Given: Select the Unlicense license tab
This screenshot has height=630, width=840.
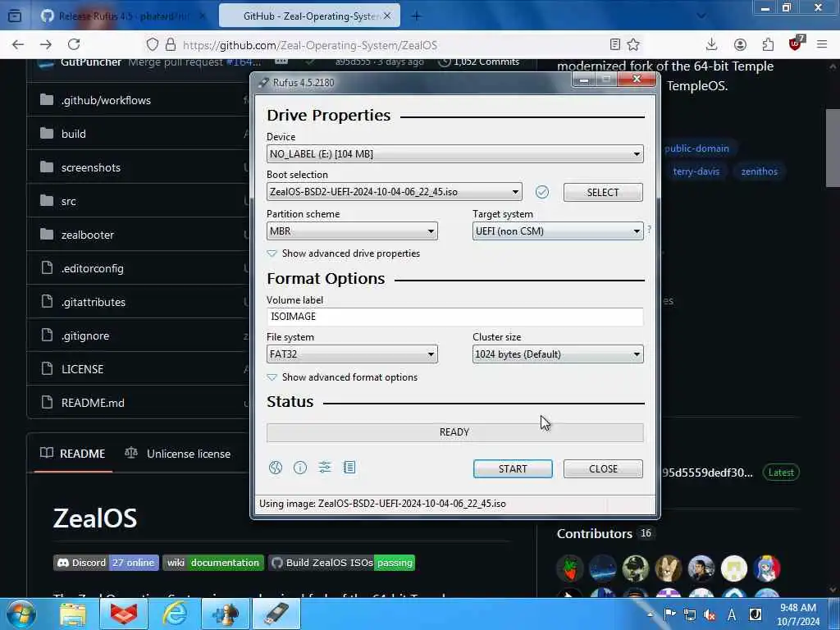Looking at the screenshot, I should 177,454.
